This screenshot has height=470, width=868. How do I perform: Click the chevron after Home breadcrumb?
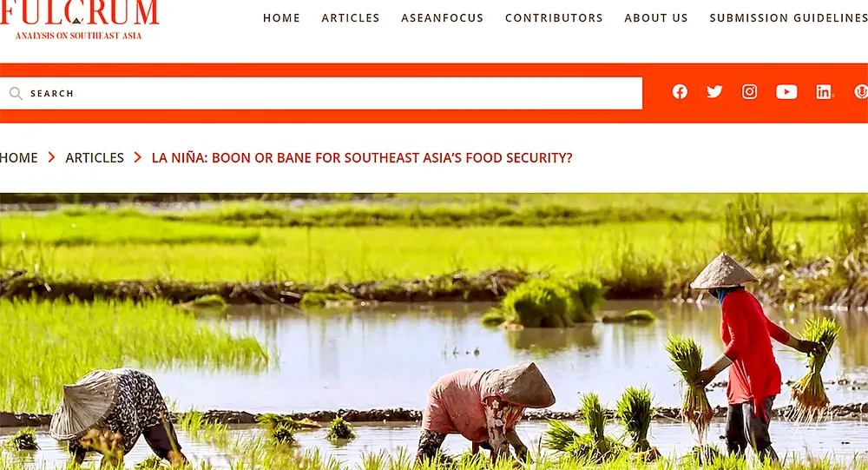[x=51, y=157]
